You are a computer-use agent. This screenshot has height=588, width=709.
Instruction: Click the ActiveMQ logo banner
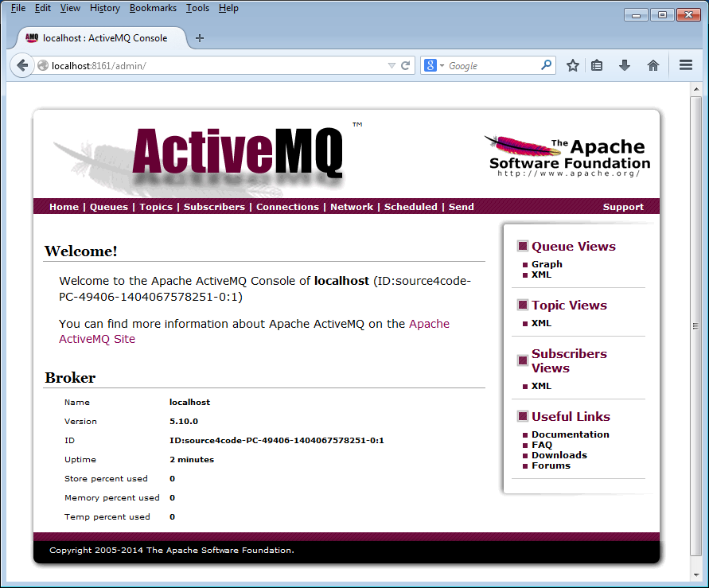[208, 157]
